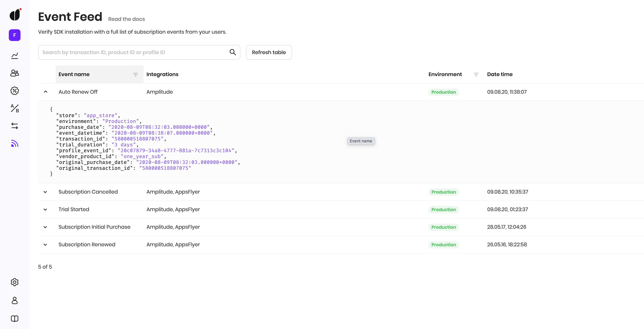
Task: Click the date 28.05.17, 12:04:26
Action: 506,227
